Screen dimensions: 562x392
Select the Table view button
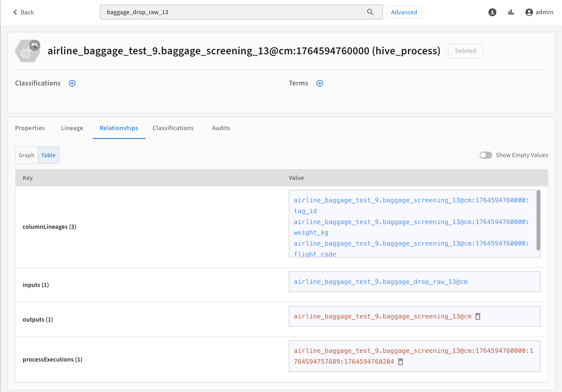[48, 155]
